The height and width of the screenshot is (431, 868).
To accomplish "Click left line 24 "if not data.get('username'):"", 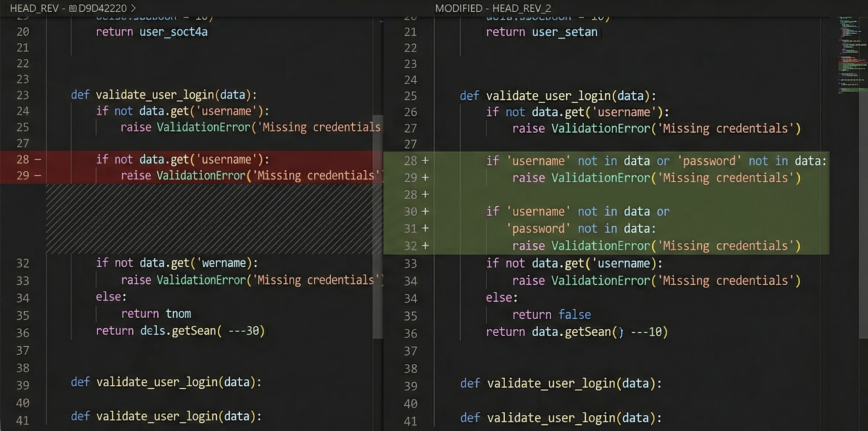I will click(183, 111).
